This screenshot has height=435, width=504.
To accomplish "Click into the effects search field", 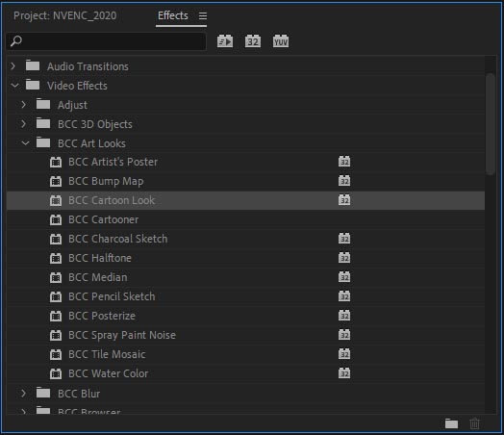I will [x=106, y=41].
